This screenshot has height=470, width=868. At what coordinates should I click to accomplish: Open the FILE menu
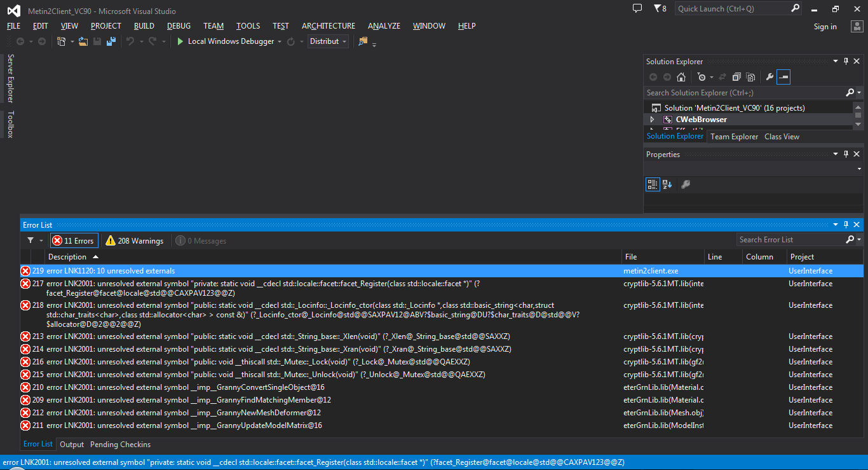click(x=14, y=26)
